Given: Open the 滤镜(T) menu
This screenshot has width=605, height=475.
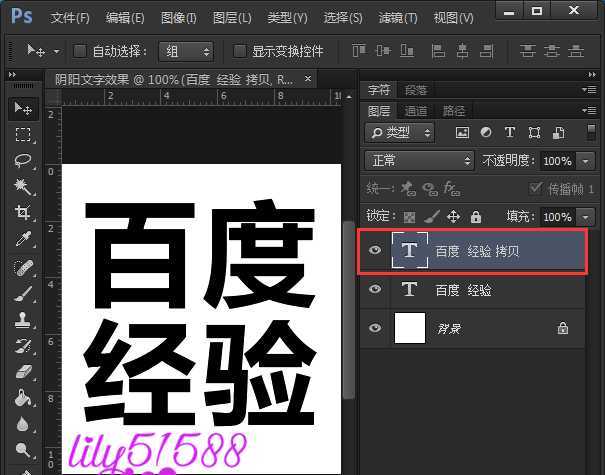Looking at the screenshot, I should 397,18.
